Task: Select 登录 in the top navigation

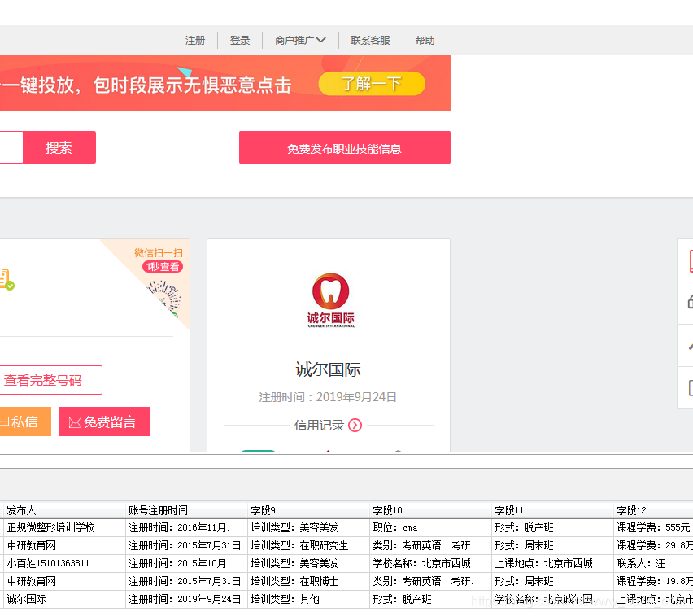Action: coord(240,39)
